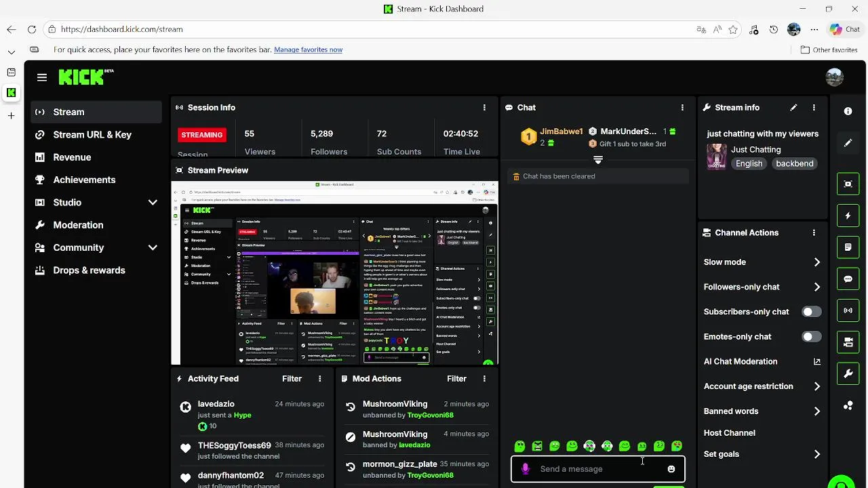Edit stream info with the pencil icon
Screen dimensions: 868x488
click(793, 108)
